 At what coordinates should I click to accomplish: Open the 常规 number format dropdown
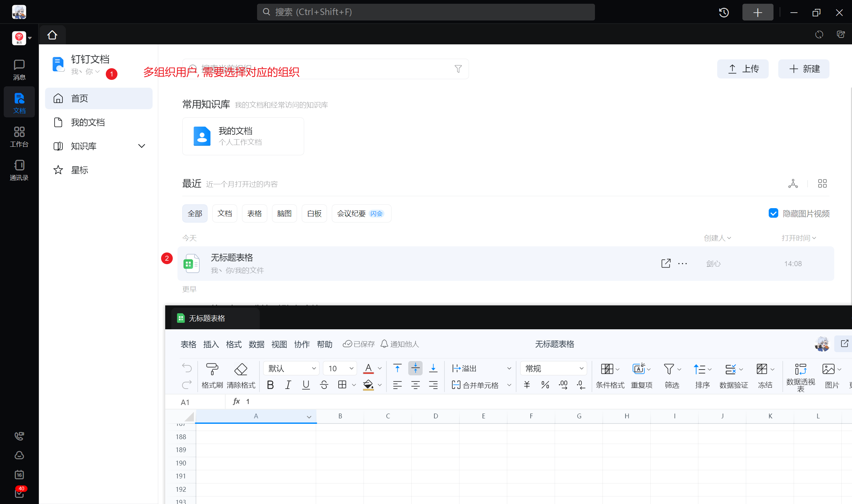[553, 369]
